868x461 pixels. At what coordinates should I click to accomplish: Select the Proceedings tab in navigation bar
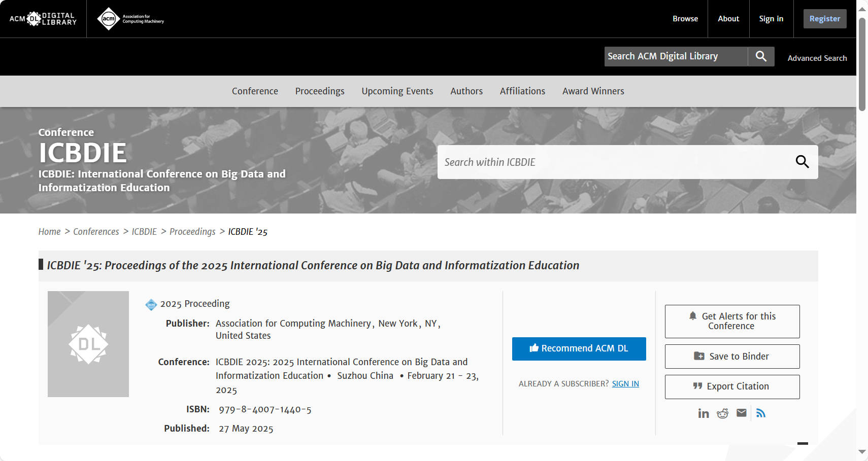pyautogui.click(x=320, y=91)
